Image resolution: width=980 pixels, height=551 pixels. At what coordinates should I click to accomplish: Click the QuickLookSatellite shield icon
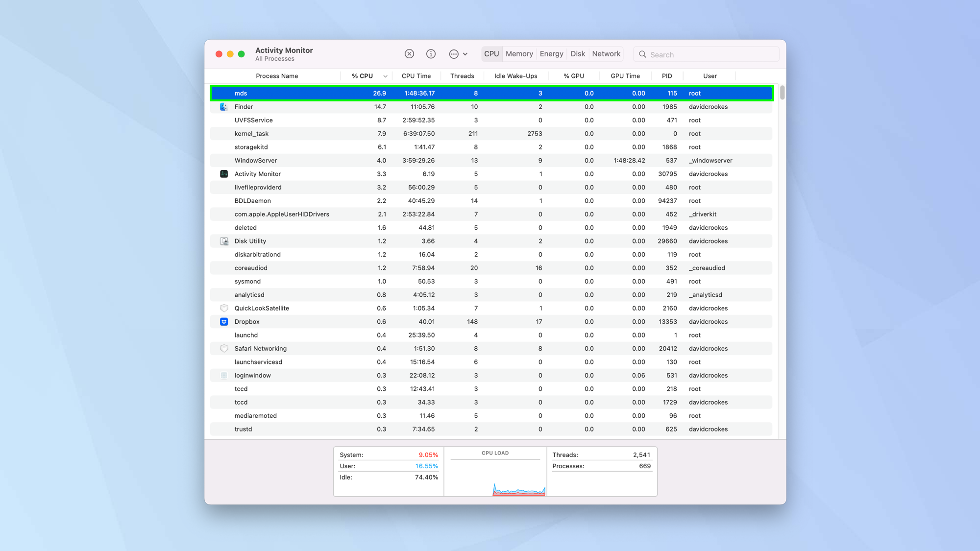pyautogui.click(x=224, y=308)
